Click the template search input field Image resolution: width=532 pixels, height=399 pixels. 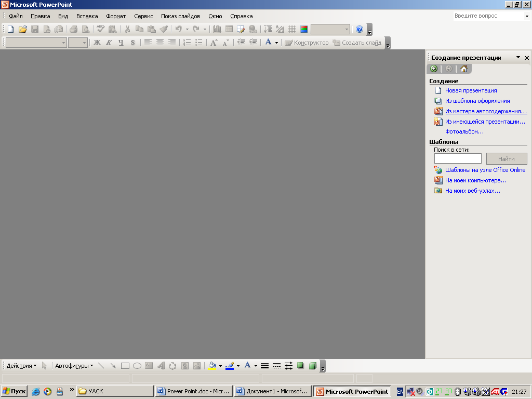[x=458, y=158]
